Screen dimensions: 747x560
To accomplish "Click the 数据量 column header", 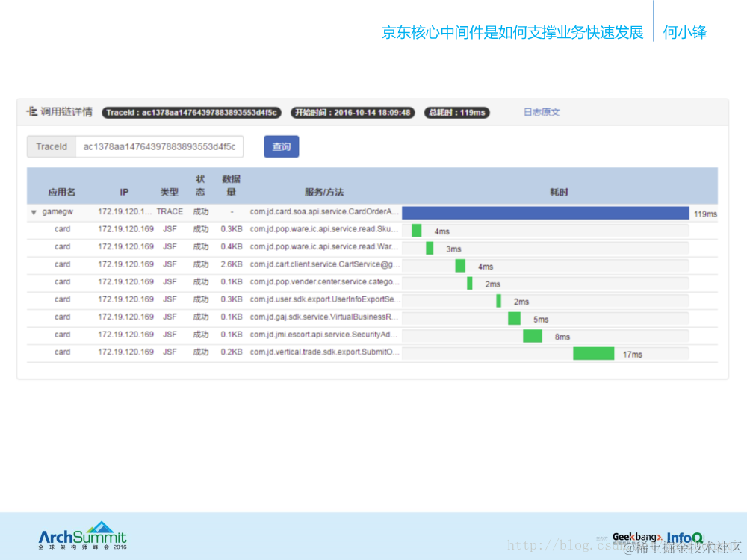I will tap(231, 186).
